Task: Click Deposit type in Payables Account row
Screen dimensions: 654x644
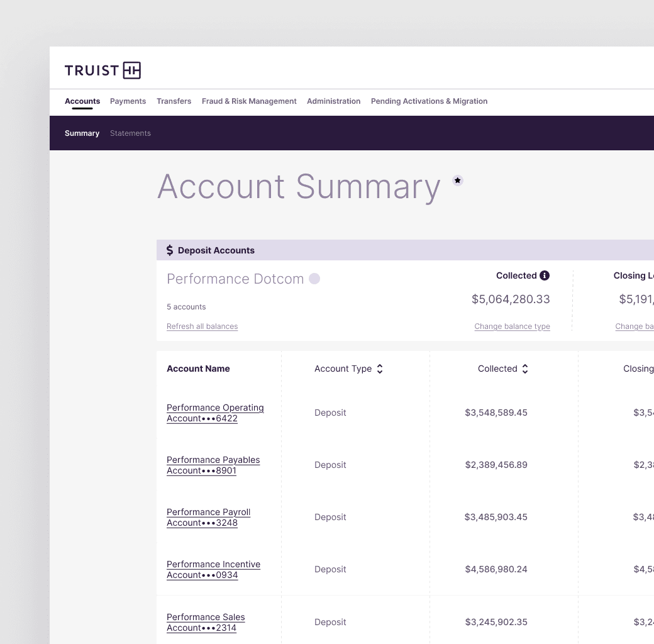Action: coord(330,465)
